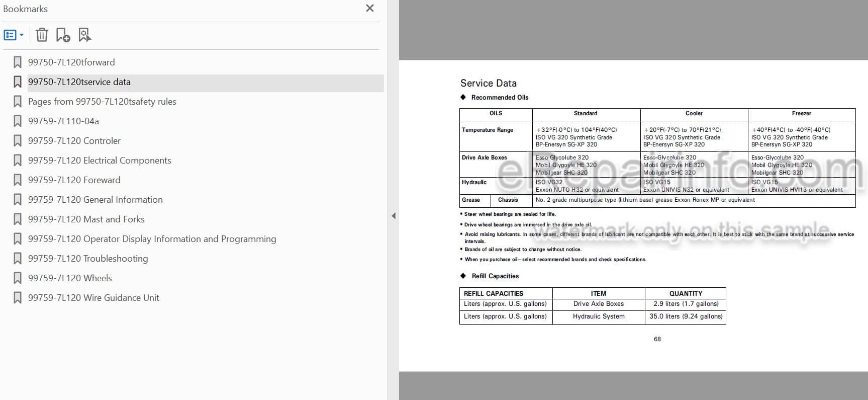Open the bookmarks options menu icon
868x400 pixels.
[x=14, y=35]
